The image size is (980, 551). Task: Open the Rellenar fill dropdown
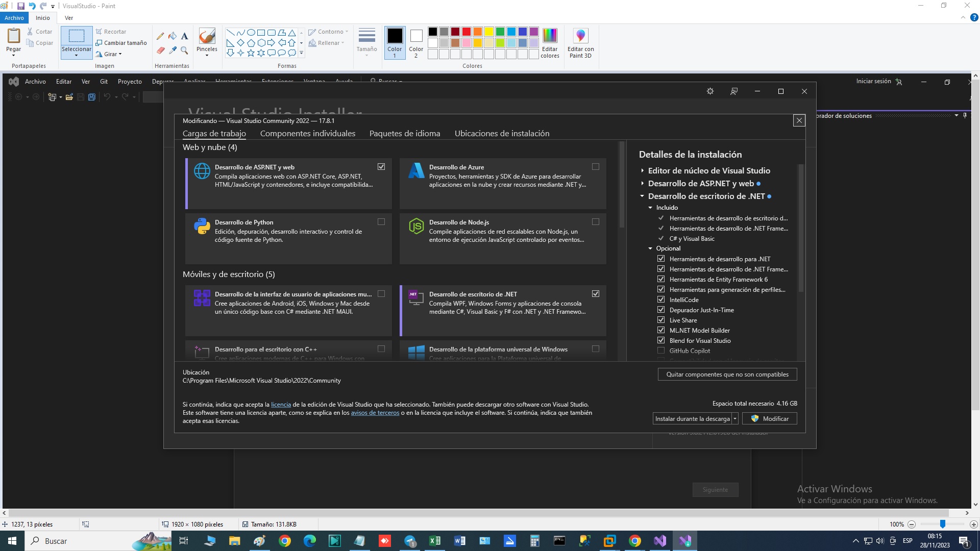pyautogui.click(x=327, y=43)
